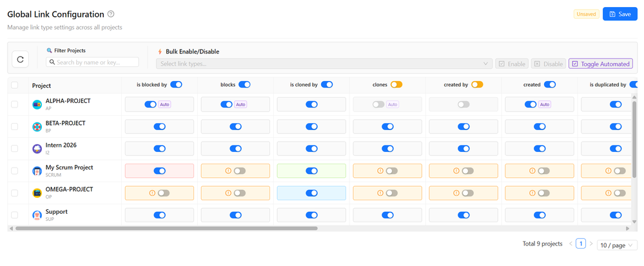Check the My Scrum Project row checkbox
This screenshot has height=266, width=644.
pyautogui.click(x=15, y=171)
